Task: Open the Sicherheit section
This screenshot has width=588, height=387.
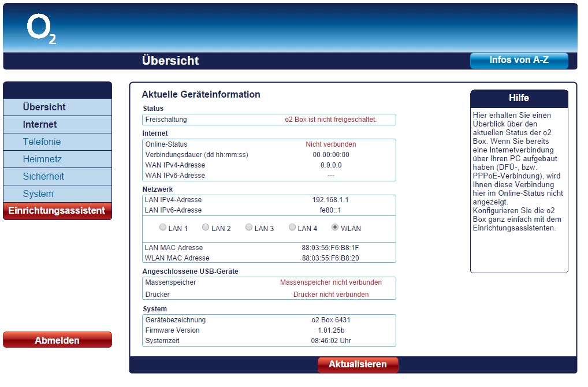Action: click(x=57, y=176)
